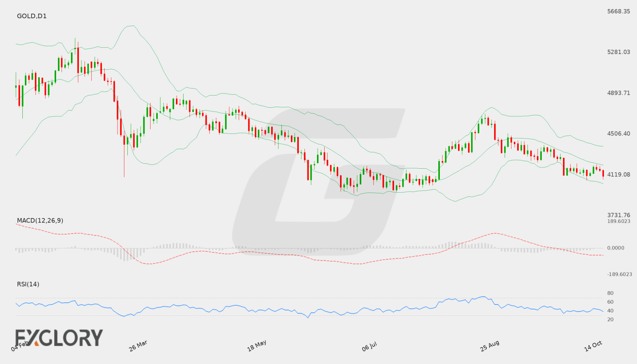Click the 3731.76 price axis label
The image size is (637, 364).
click(x=619, y=215)
